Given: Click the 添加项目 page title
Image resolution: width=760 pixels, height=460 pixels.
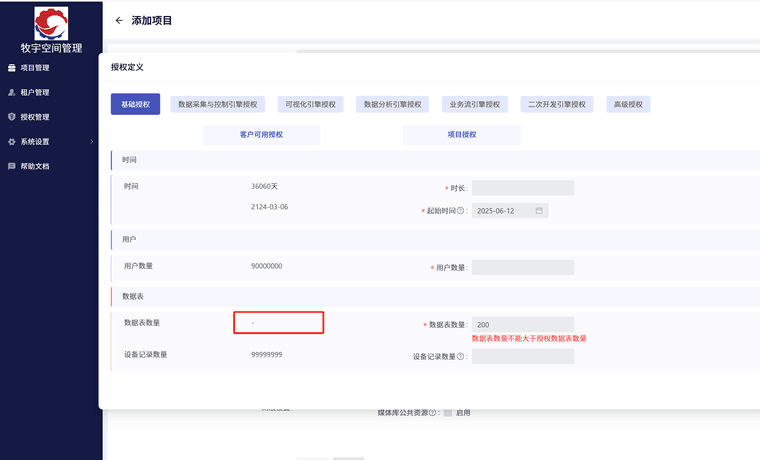Looking at the screenshot, I should 152,20.
